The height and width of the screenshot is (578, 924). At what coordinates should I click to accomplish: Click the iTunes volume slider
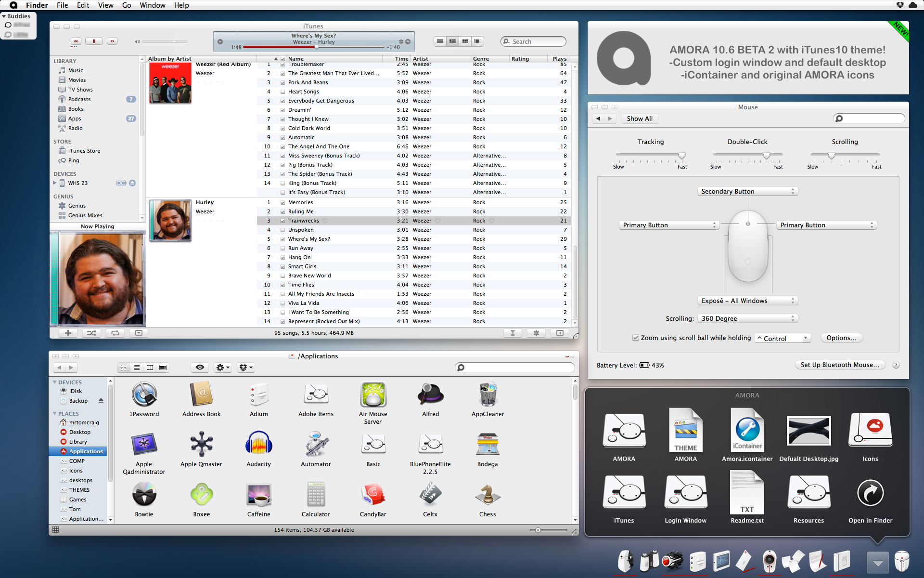[165, 41]
